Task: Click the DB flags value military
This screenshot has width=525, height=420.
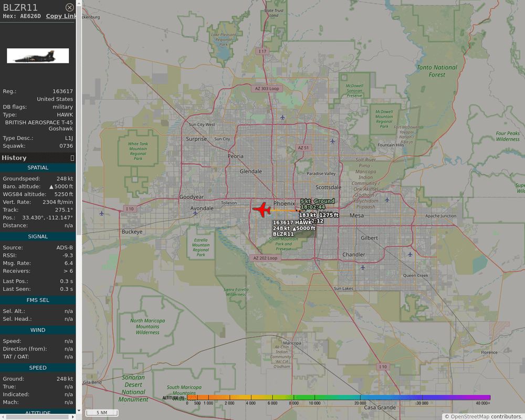Action: 62,107
